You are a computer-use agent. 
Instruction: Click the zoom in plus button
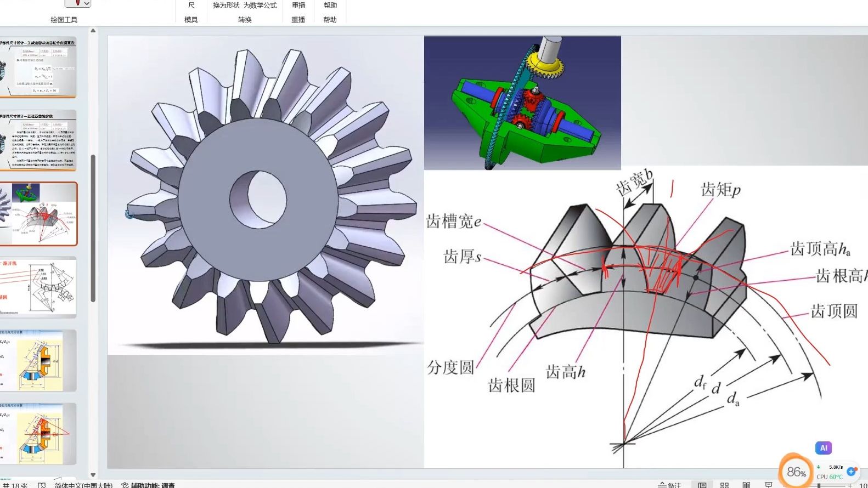tap(850, 485)
